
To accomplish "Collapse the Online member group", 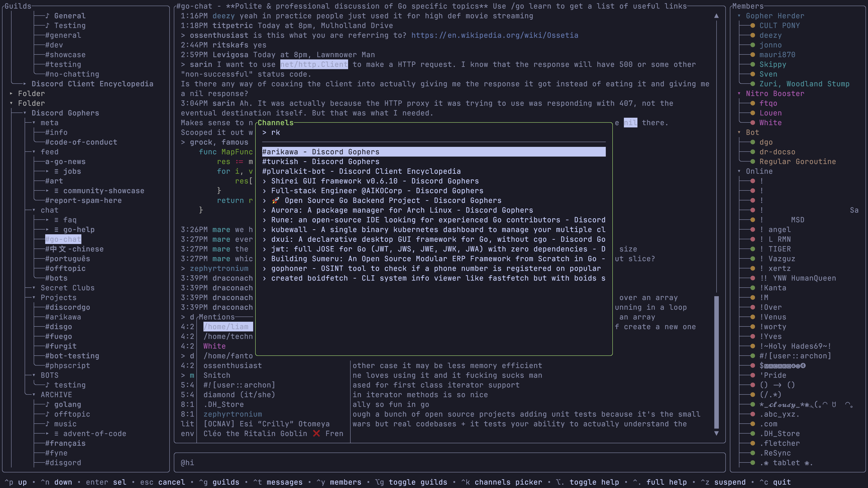I will tap(739, 171).
